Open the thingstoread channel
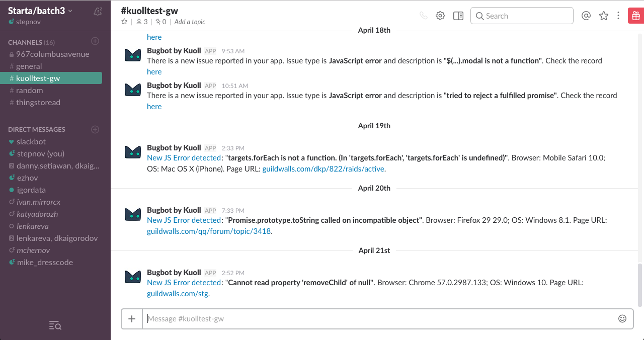This screenshot has width=644, height=340. click(x=38, y=102)
